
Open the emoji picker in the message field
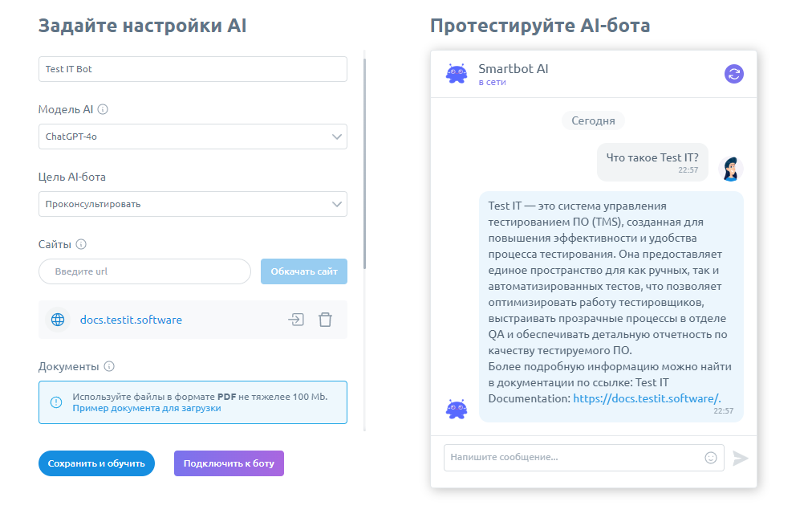tap(711, 458)
